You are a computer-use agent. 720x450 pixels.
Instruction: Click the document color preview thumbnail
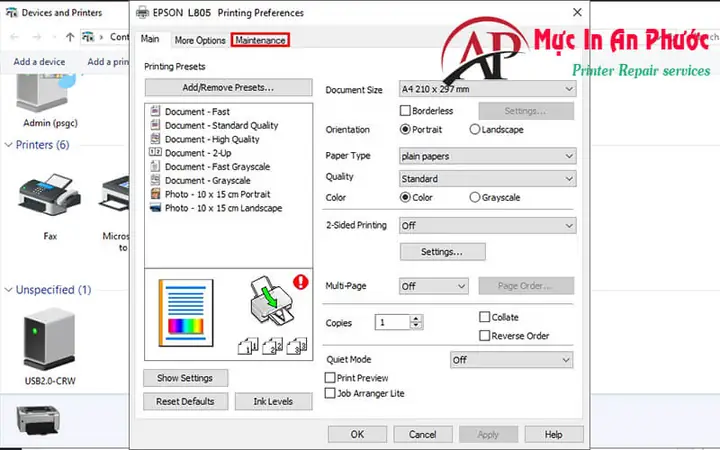(x=186, y=313)
